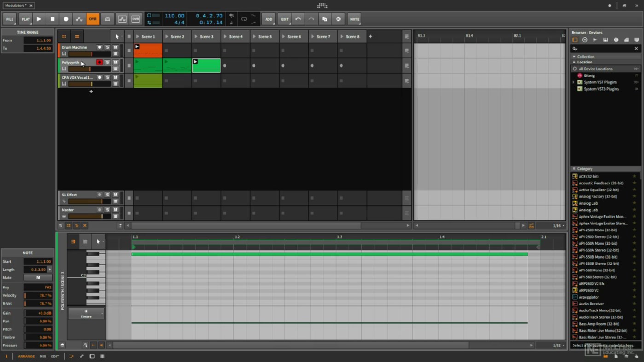
Task: Mute the Drum Machine track
Action: pyautogui.click(x=116, y=47)
